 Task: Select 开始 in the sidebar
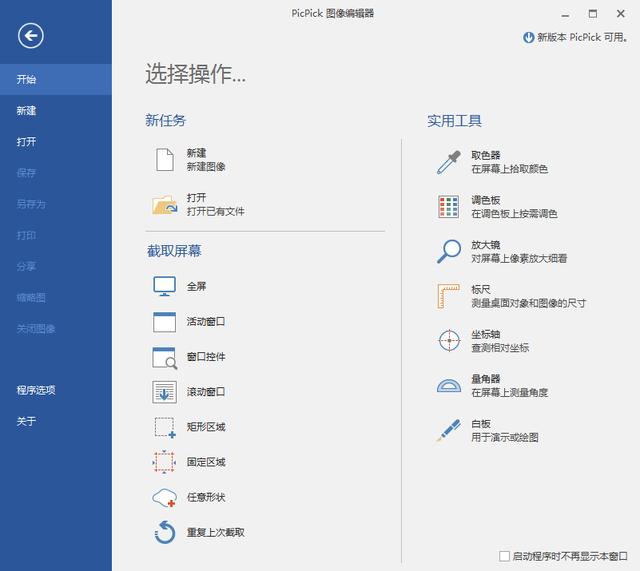pyautogui.click(x=56, y=79)
